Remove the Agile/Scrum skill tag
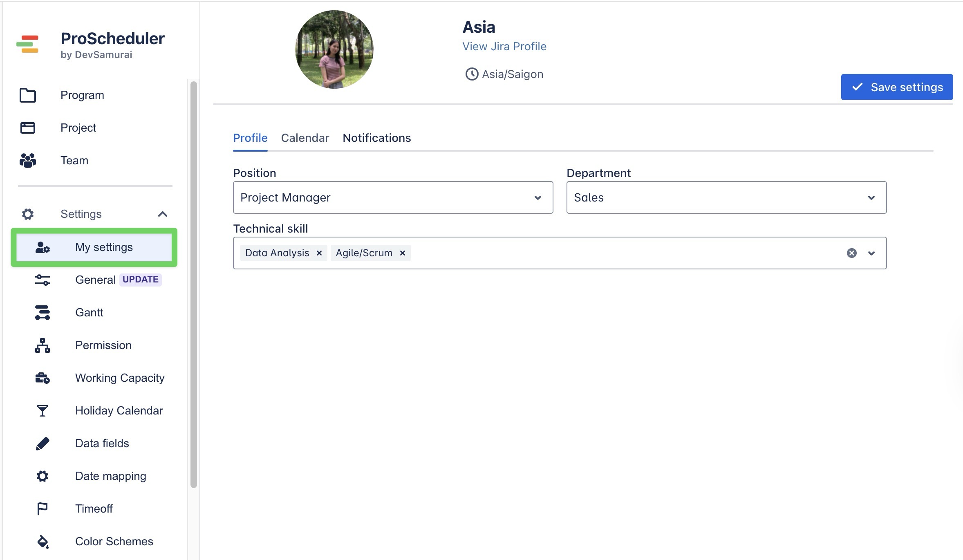963x560 pixels. click(403, 253)
